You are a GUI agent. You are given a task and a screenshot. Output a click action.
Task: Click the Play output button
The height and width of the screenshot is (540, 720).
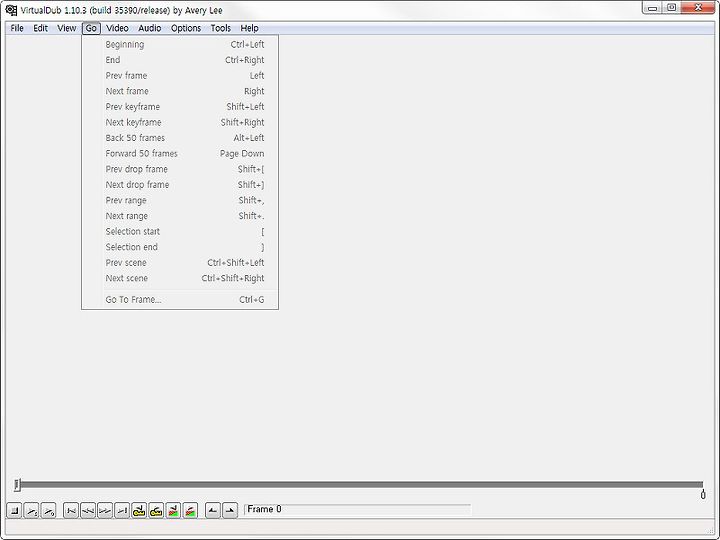49,510
